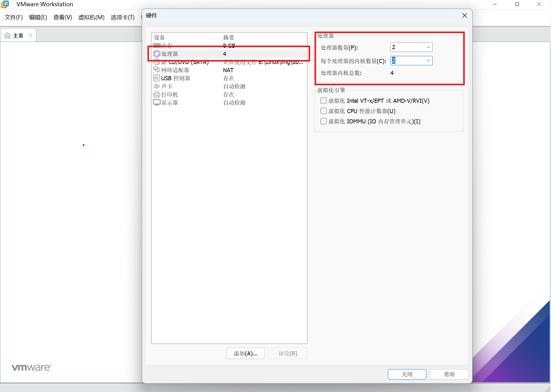551x392 pixels.
Task: Select the 网络适配器 network adapter device
Action: 175,70
